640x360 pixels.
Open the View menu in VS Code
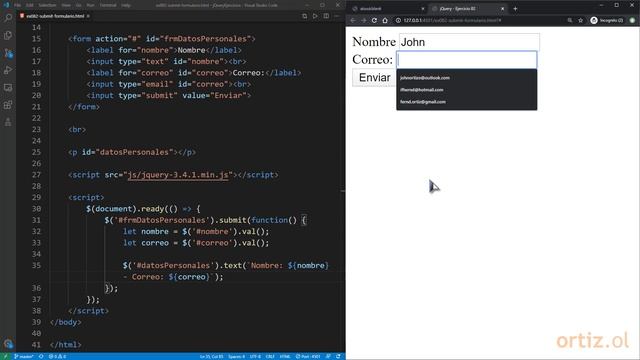coord(66,5)
